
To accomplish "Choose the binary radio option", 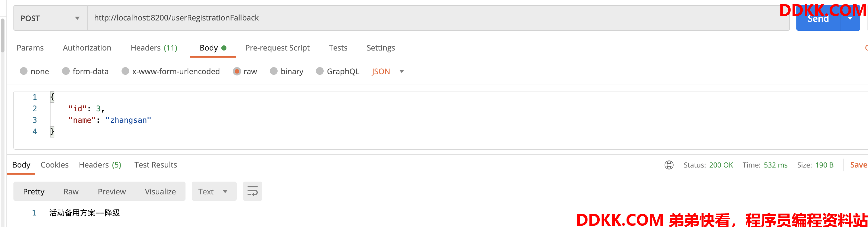I will point(274,71).
